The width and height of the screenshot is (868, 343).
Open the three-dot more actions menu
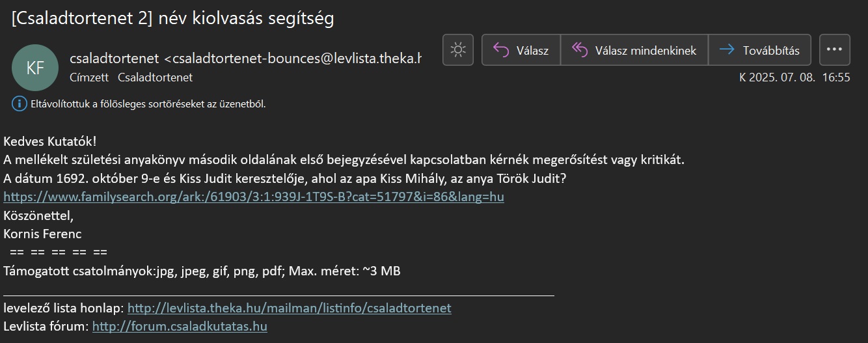tap(835, 50)
